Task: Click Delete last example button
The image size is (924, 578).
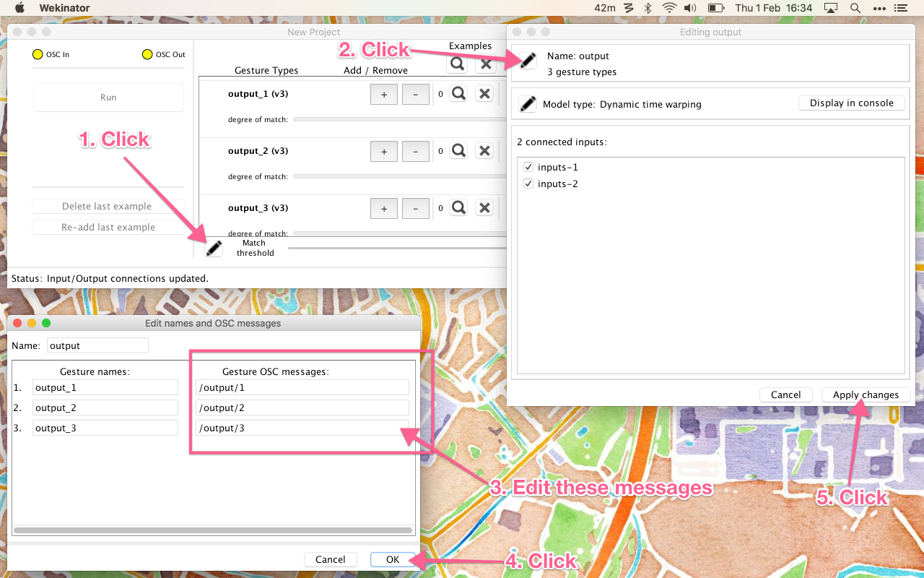Action: 108,207
